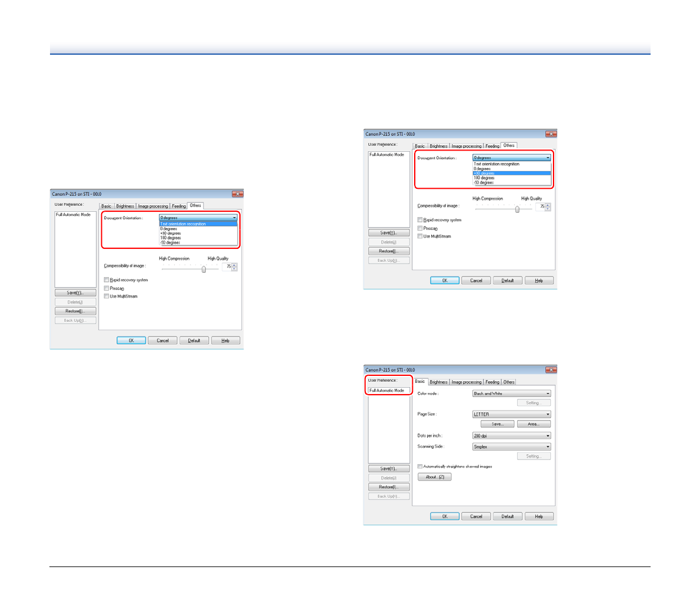Image resolution: width=700 pixels, height=600 pixels.
Task: Select the highlighted +90 degrees orientation option
Action: (511, 174)
